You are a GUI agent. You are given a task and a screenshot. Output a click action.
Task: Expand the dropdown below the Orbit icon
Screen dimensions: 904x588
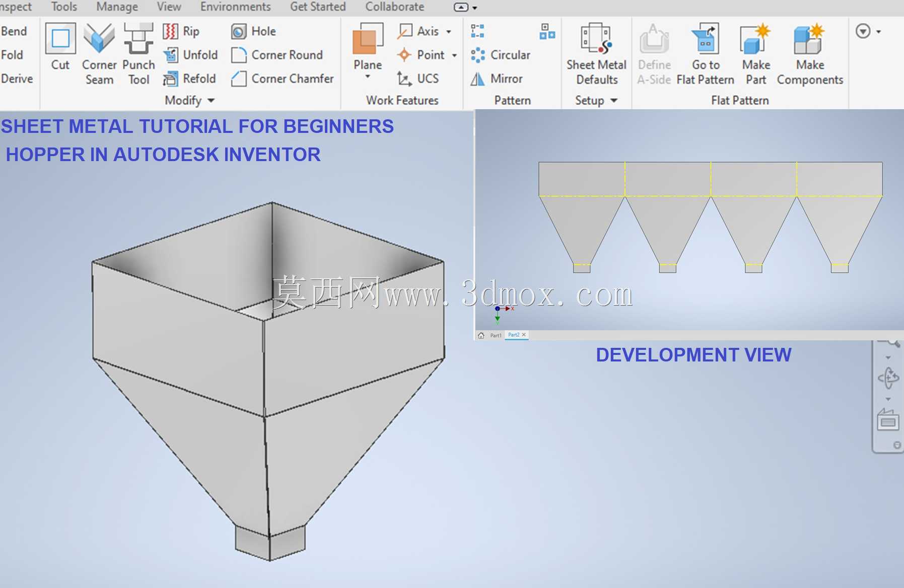tap(888, 399)
